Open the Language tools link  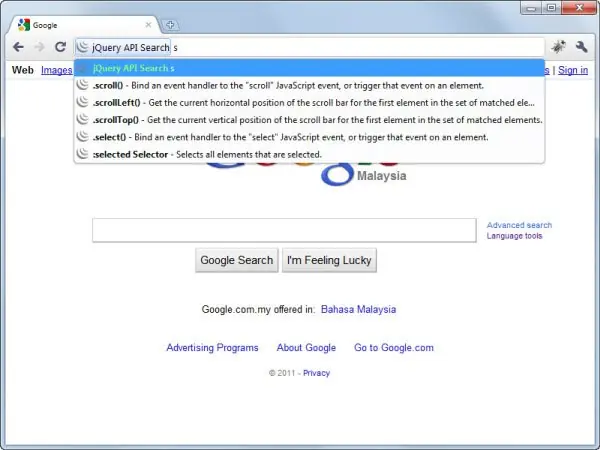pyautogui.click(x=514, y=236)
